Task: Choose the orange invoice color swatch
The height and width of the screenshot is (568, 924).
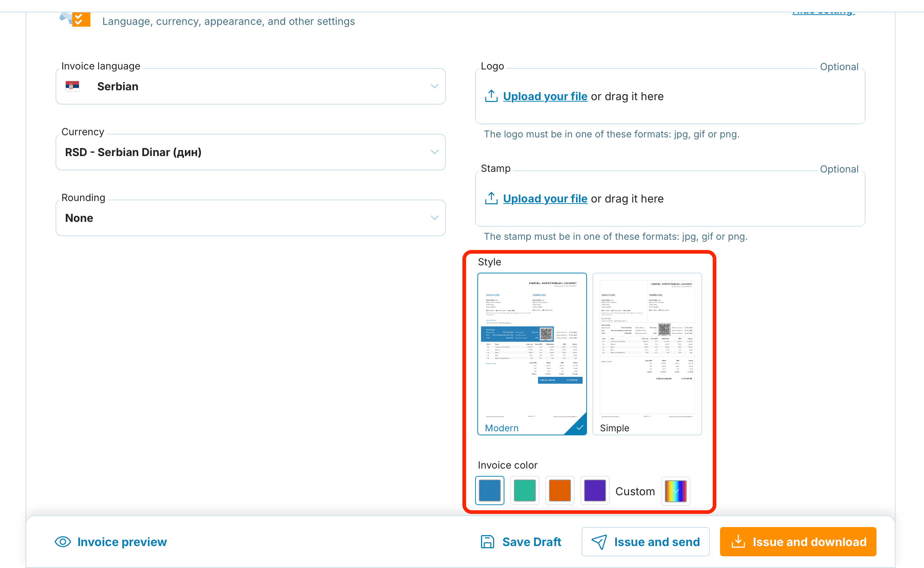Action: [560, 491]
